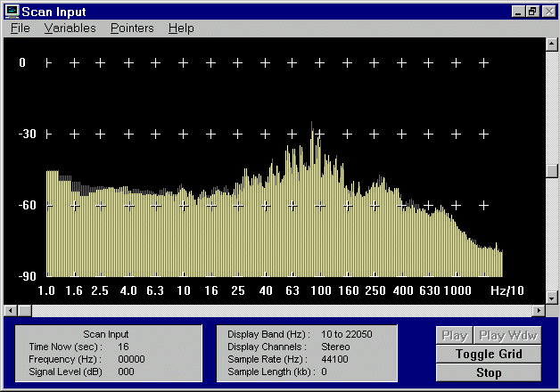The image size is (560, 392).
Task: Click the Frequency (Hz) readout value
Action: [131, 359]
